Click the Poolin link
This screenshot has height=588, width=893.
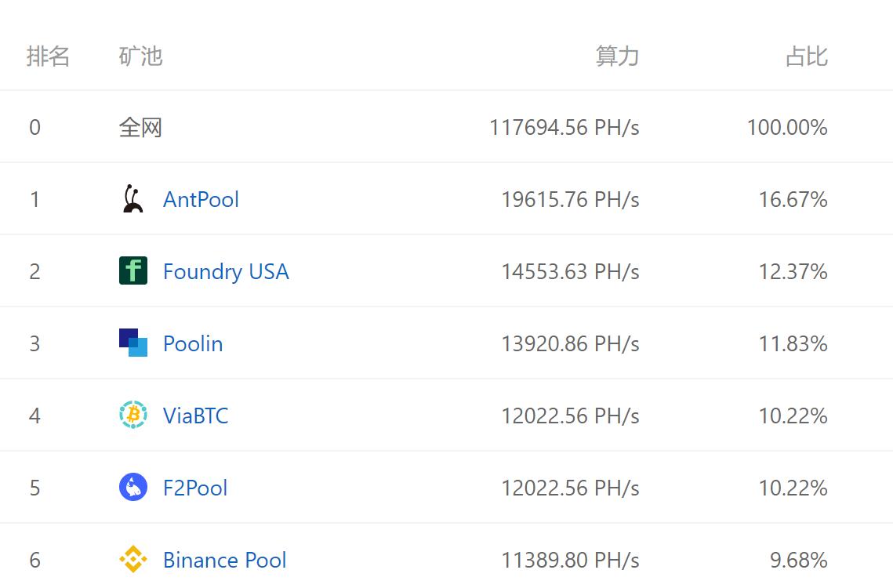192,343
